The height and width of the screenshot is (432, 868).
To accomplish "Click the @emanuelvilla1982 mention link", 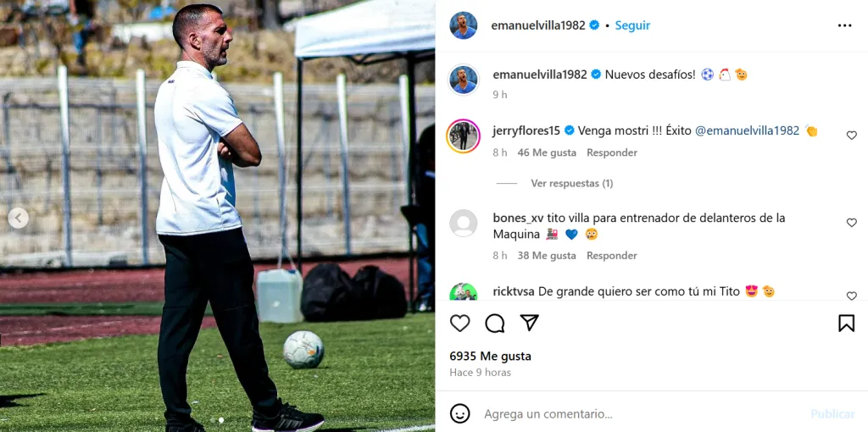I will [x=748, y=130].
